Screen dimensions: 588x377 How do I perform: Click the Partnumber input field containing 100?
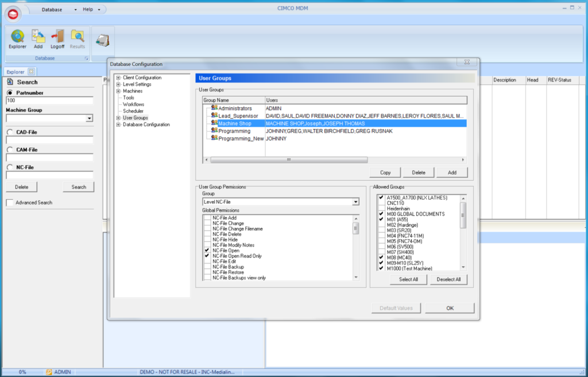point(49,100)
